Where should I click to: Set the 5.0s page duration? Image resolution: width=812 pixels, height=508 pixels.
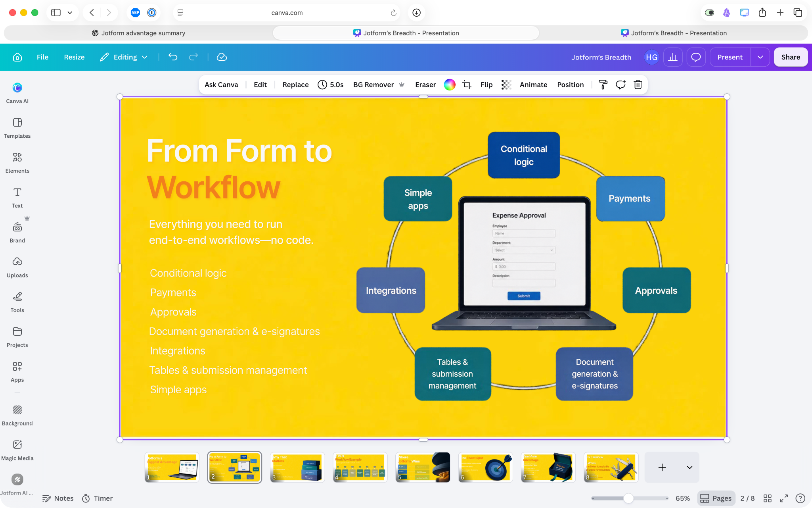point(331,85)
